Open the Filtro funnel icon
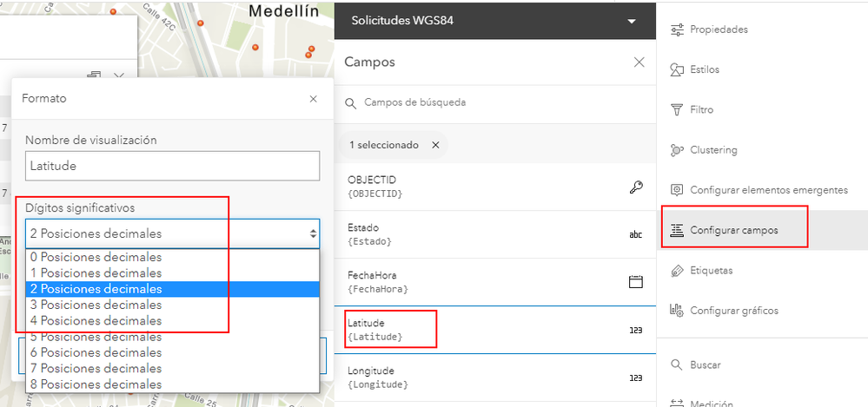Image resolution: width=868 pixels, height=407 pixels. [678, 110]
